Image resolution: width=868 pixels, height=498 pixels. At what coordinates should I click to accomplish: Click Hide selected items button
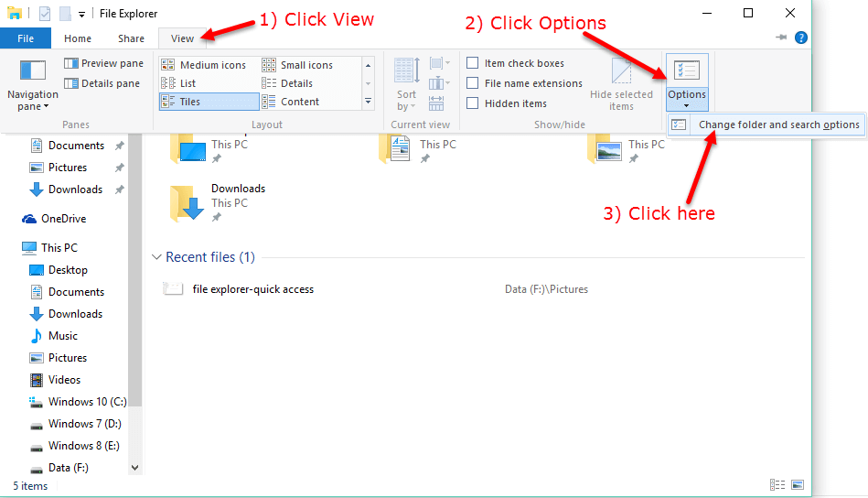[621, 84]
